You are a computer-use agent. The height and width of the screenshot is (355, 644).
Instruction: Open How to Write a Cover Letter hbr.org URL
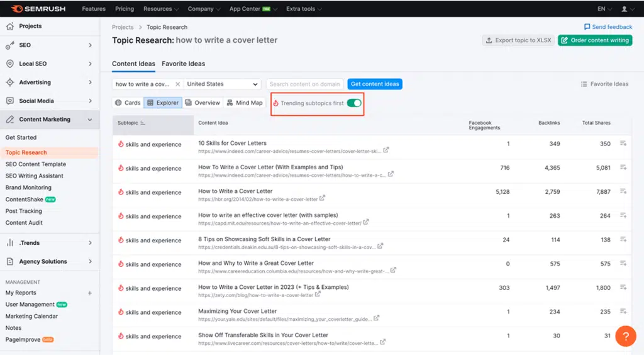pyautogui.click(x=258, y=200)
